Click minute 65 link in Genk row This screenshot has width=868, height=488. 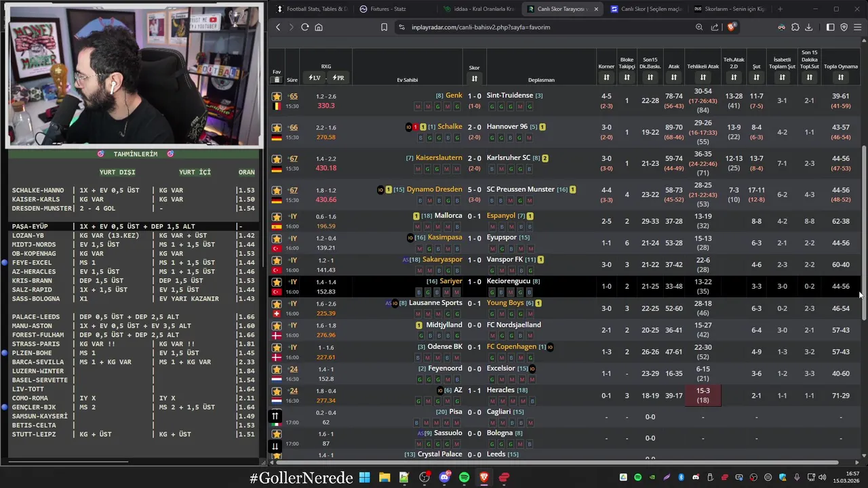[294, 96]
